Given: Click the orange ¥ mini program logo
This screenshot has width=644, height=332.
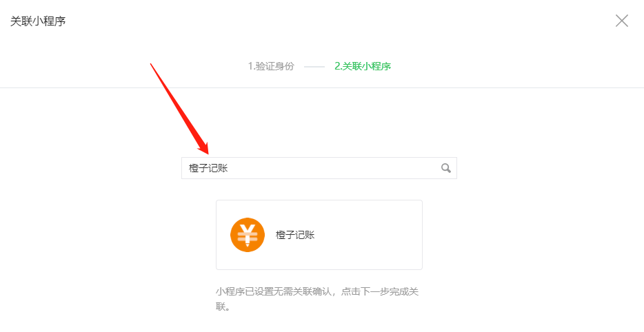Looking at the screenshot, I should point(248,235).
